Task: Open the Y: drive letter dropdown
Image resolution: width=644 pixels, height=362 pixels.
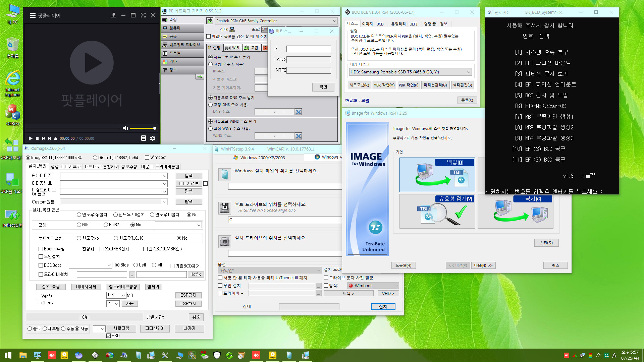Action: tap(113, 304)
